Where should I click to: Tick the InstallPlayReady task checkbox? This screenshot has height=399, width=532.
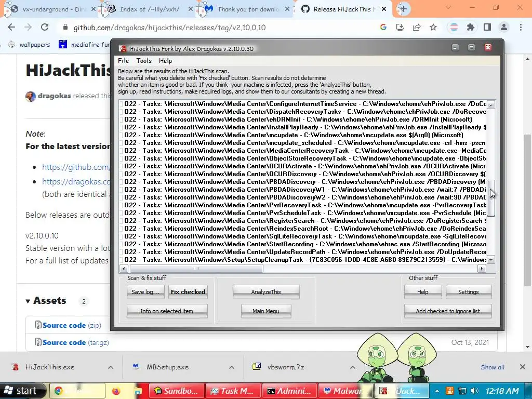click(x=121, y=127)
